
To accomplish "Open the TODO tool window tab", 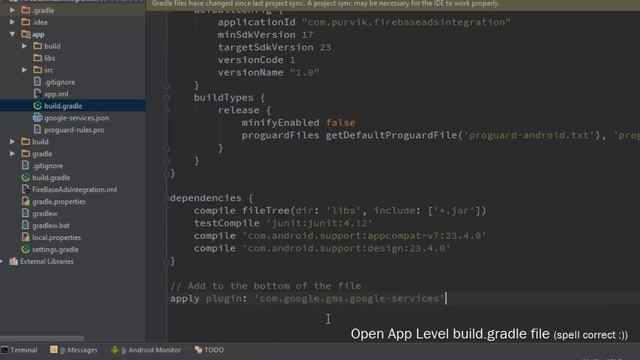I will coord(209,350).
